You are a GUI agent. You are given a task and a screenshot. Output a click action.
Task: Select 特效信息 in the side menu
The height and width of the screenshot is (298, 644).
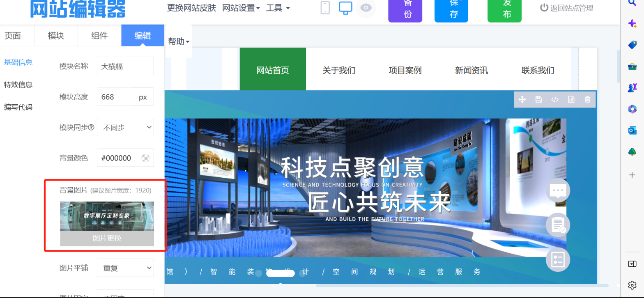[x=18, y=85]
